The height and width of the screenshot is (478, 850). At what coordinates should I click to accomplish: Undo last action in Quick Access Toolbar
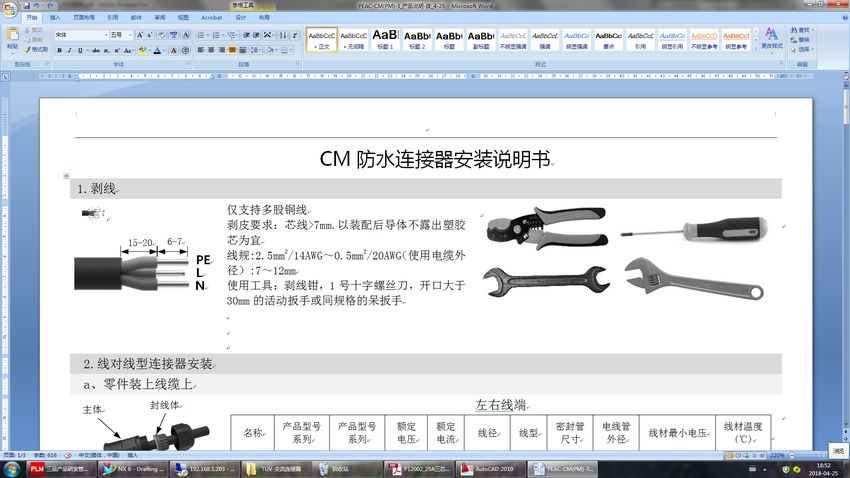tap(36, 5)
